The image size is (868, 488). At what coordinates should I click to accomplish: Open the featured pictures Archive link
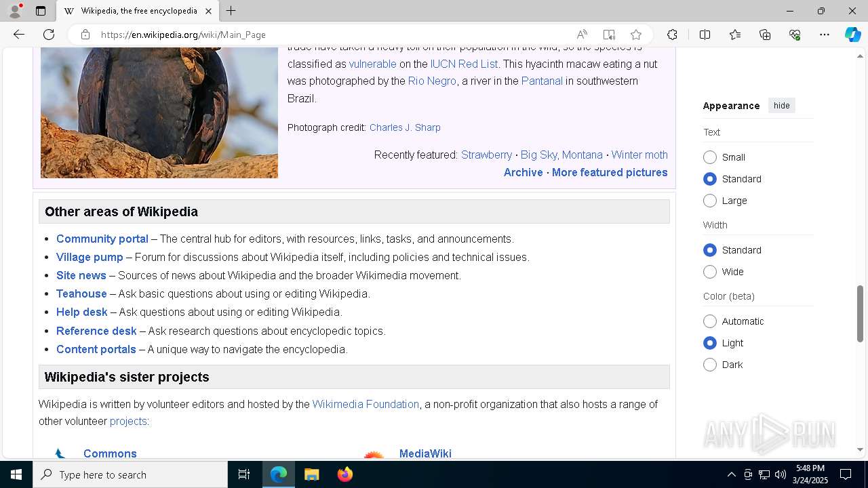(523, 172)
